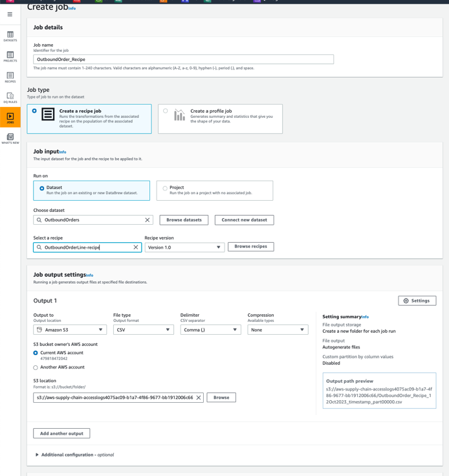Screen dimensions: 449x476
Task: Open the Delimiter Comma dropdown
Action: click(x=211, y=330)
